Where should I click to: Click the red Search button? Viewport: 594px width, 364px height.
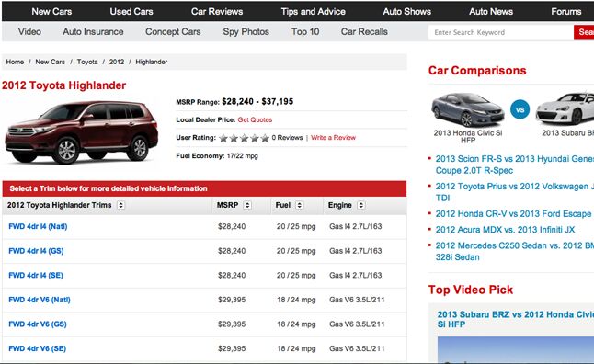[x=584, y=32]
